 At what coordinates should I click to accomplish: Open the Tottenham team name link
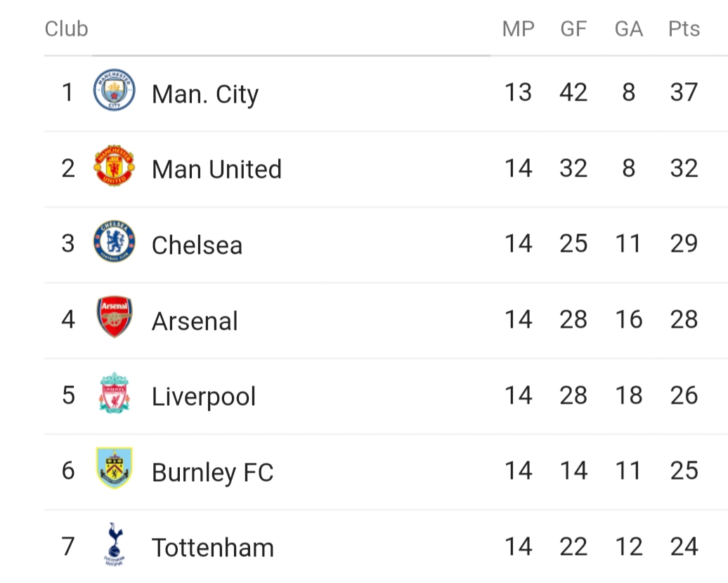213,548
